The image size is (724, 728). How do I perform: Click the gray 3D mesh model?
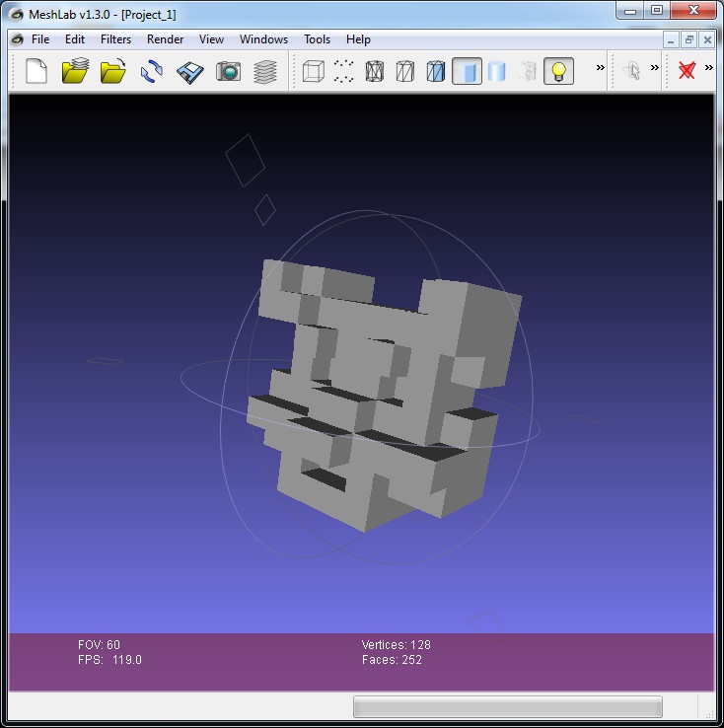tap(386, 395)
